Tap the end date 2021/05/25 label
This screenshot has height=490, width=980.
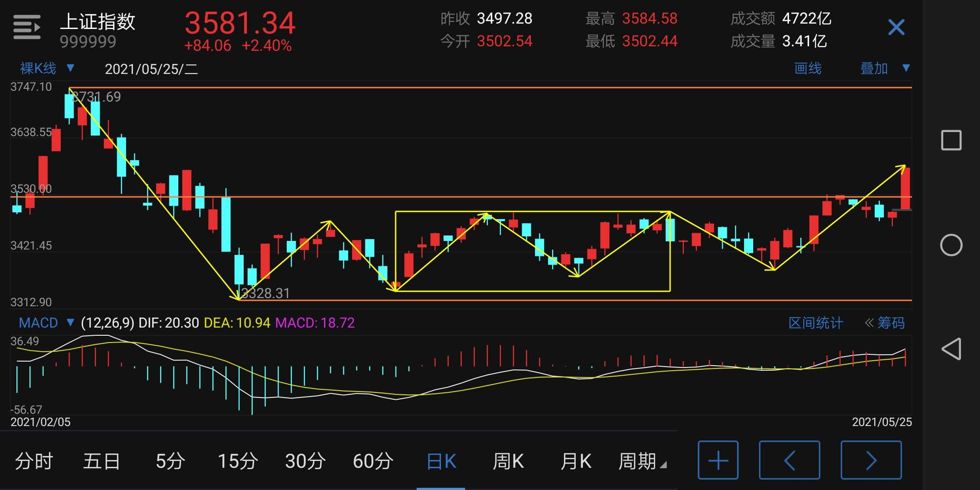pyautogui.click(x=882, y=422)
